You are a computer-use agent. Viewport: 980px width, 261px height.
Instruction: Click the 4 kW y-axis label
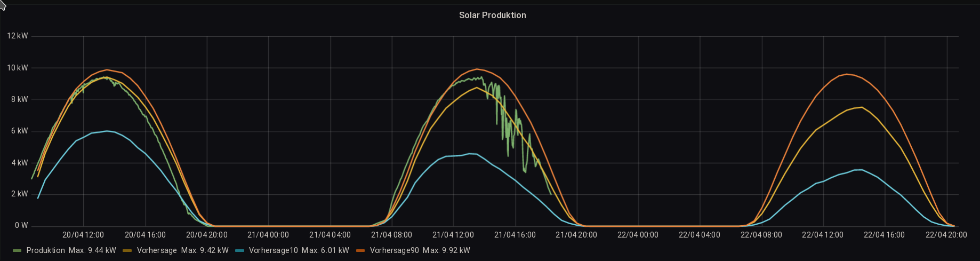click(19, 163)
